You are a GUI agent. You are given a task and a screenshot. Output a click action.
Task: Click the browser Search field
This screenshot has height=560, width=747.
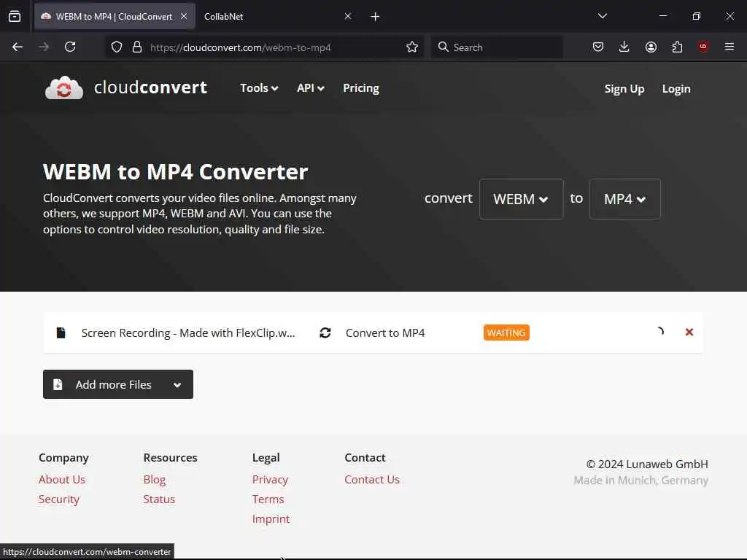[x=497, y=47]
